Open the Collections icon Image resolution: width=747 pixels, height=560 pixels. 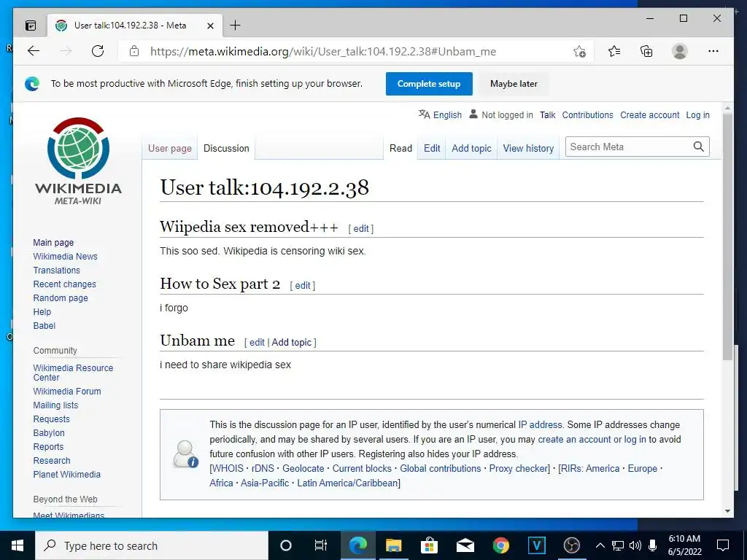[x=646, y=51]
